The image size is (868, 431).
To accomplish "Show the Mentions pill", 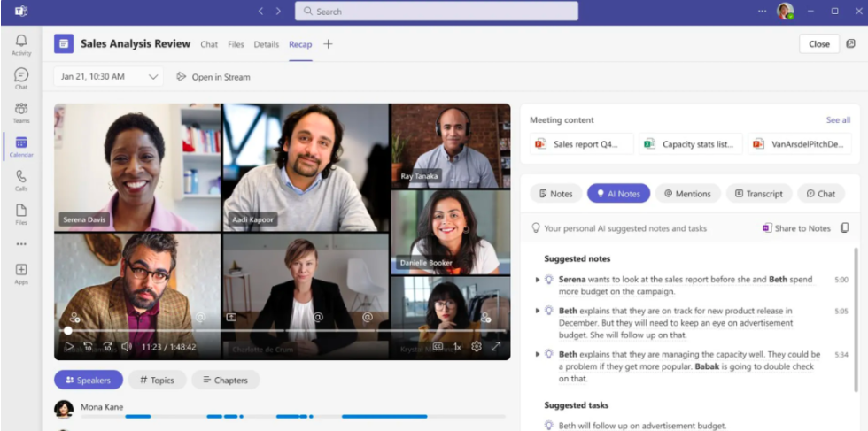I will pyautogui.click(x=687, y=194).
